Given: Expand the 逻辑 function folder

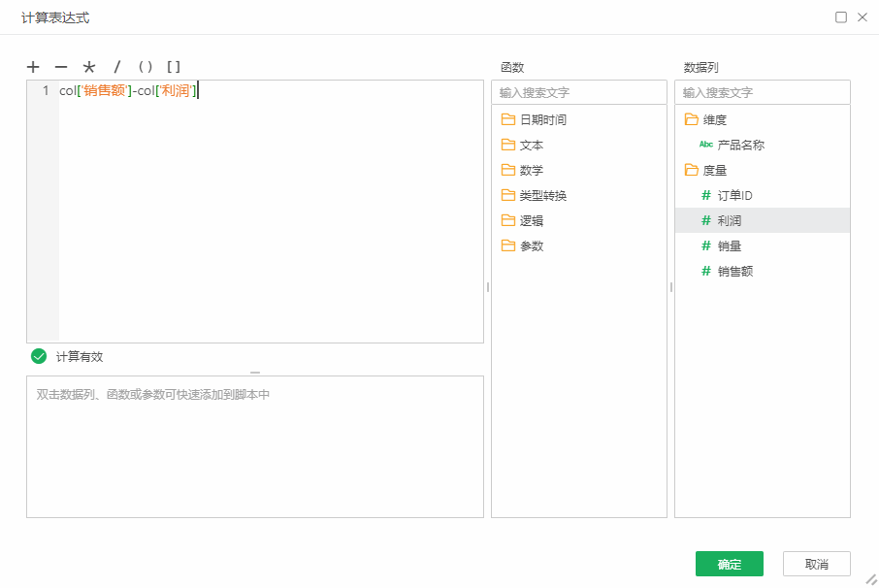Looking at the screenshot, I should (524, 220).
